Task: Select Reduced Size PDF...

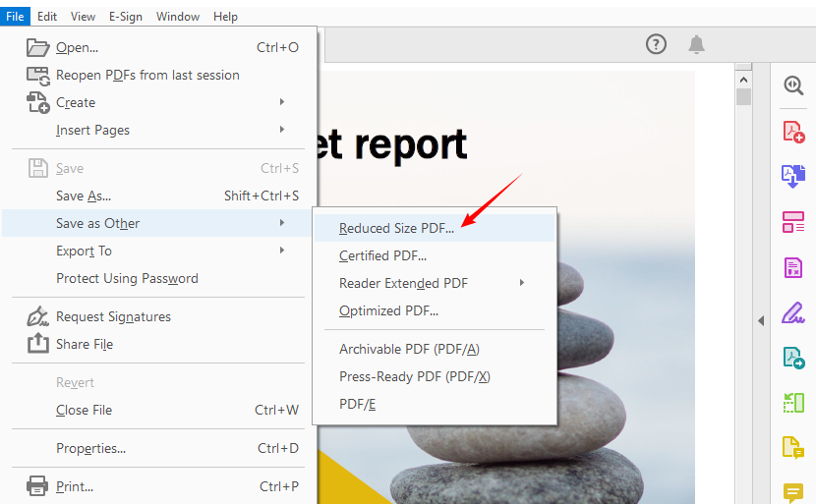Action: [x=436, y=228]
